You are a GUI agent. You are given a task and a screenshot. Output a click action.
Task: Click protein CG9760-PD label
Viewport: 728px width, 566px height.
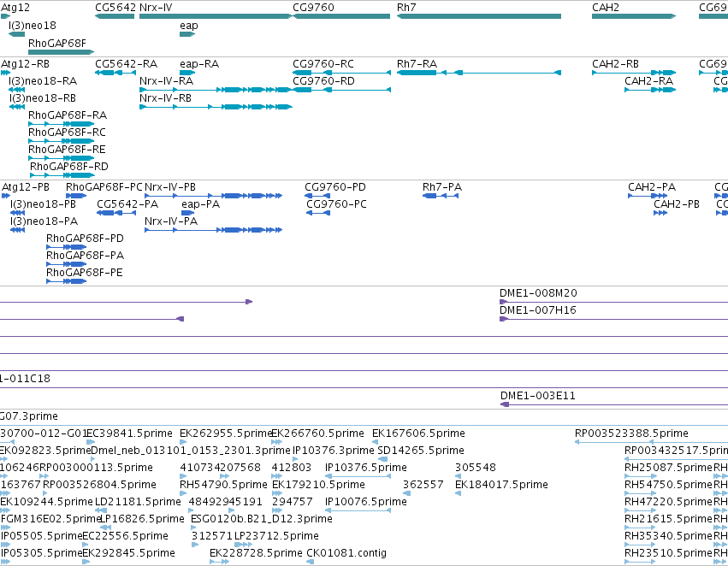(x=335, y=187)
